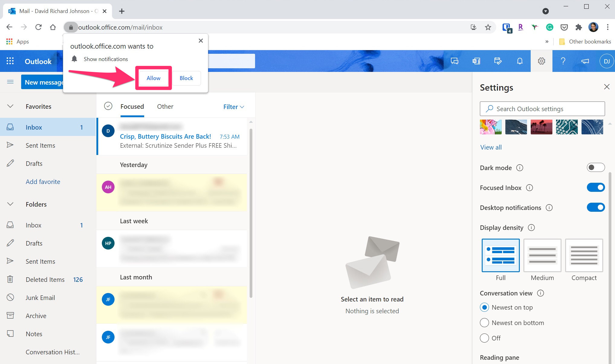Click the Settings gear icon in toolbar
Image resolution: width=615 pixels, height=364 pixels.
pos(541,61)
